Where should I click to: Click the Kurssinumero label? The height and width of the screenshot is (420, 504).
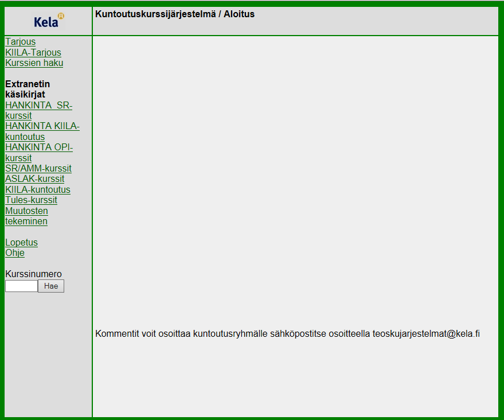click(x=33, y=274)
